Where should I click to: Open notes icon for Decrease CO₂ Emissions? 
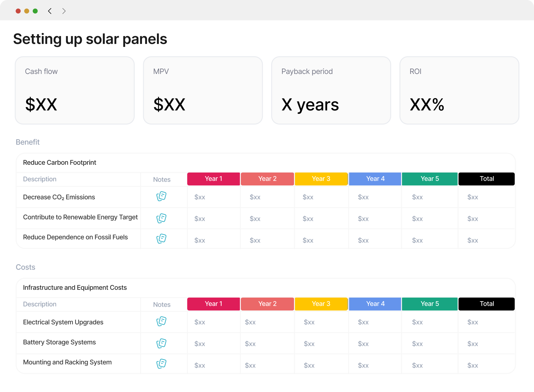pos(161,196)
